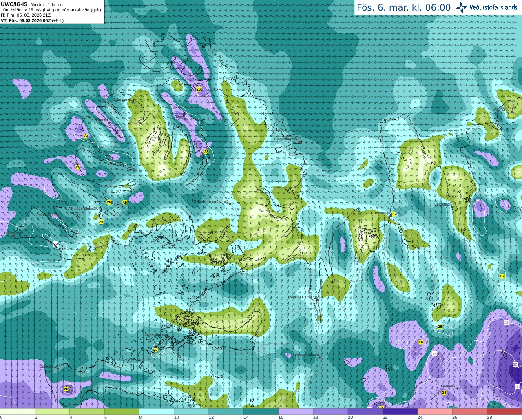Click the yellow 28 gust marker near Flateyri
The image size is (522, 420).
(85, 136)
